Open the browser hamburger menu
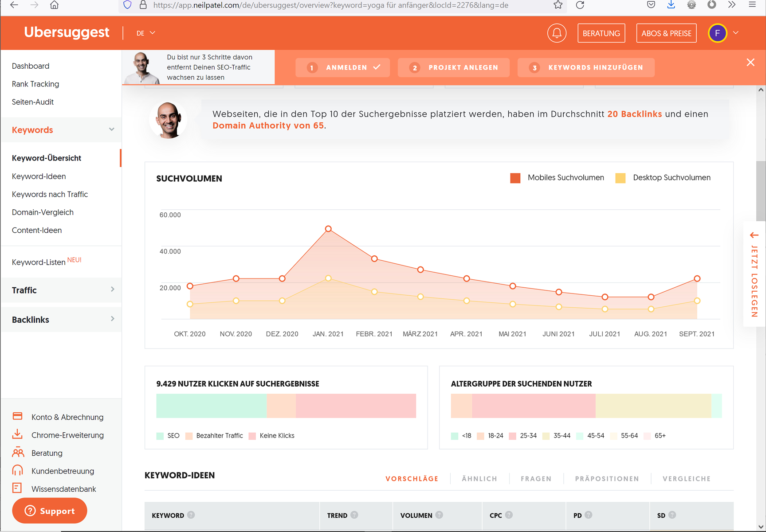The width and height of the screenshot is (766, 532). point(752,5)
